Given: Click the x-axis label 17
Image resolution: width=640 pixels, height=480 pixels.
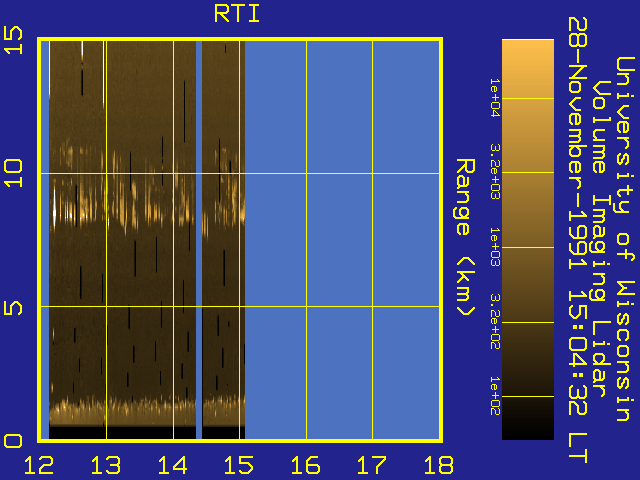Looking at the screenshot, I should [x=372, y=465].
